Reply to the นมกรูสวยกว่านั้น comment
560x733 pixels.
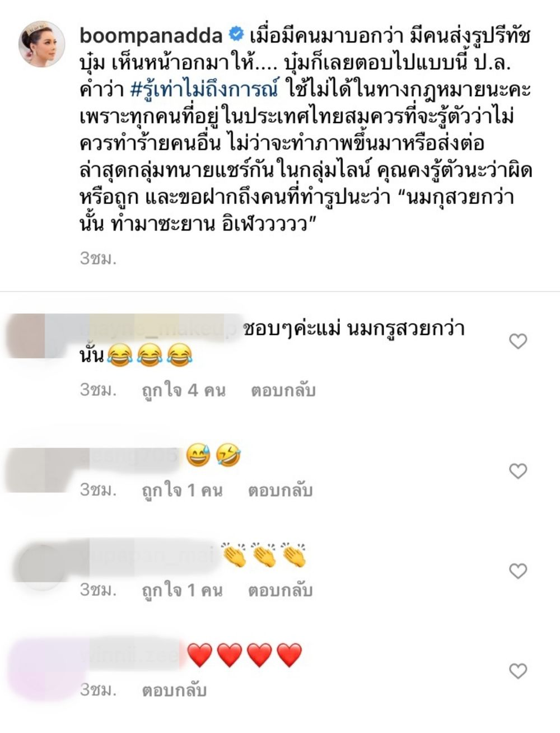pyautogui.click(x=283, y=390)
